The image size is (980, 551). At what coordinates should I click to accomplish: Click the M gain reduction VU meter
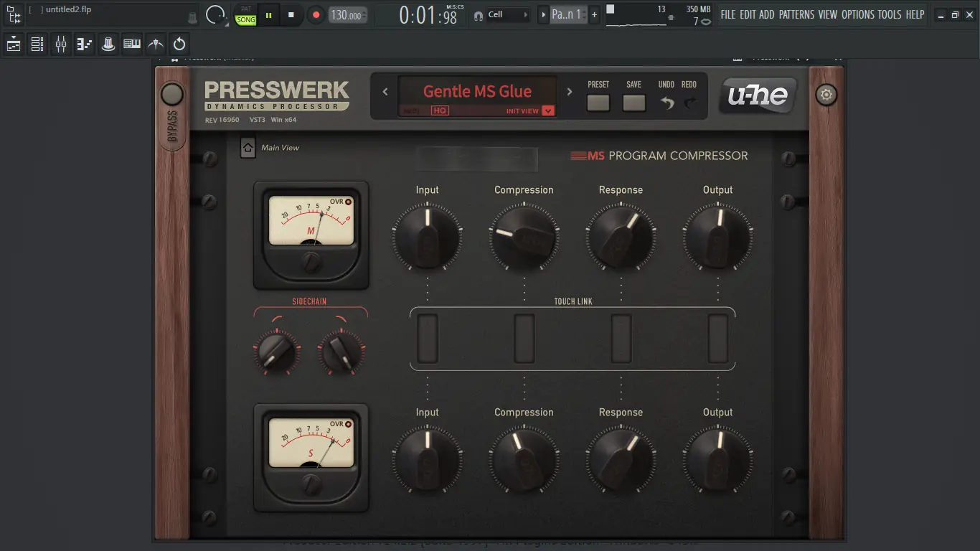[311, 220]
